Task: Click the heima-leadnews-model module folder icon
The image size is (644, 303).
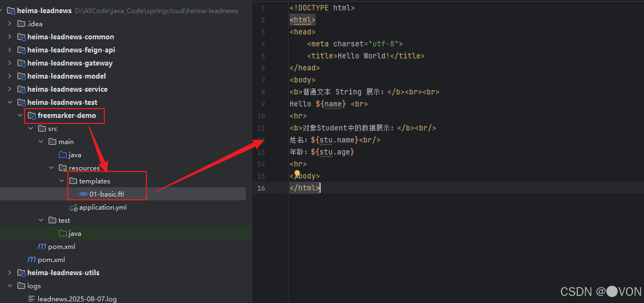Action: coord(21,76)
